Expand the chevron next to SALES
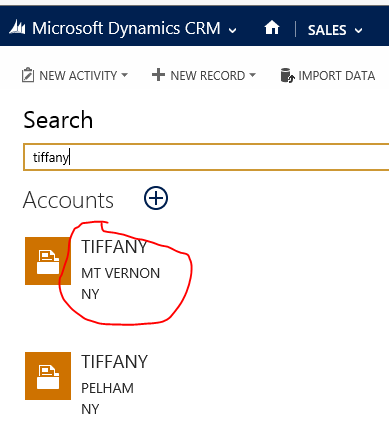 [358, 31]
